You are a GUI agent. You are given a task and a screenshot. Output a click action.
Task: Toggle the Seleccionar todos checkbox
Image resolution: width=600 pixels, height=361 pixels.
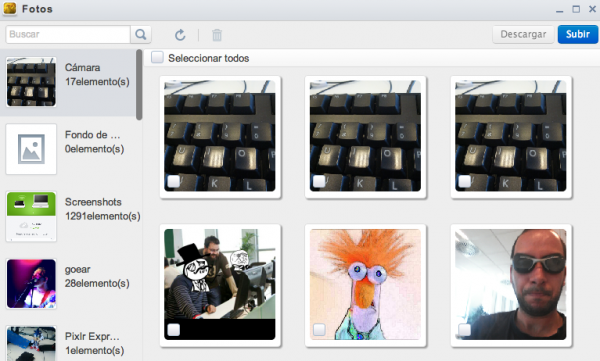(x=157, y=57)
